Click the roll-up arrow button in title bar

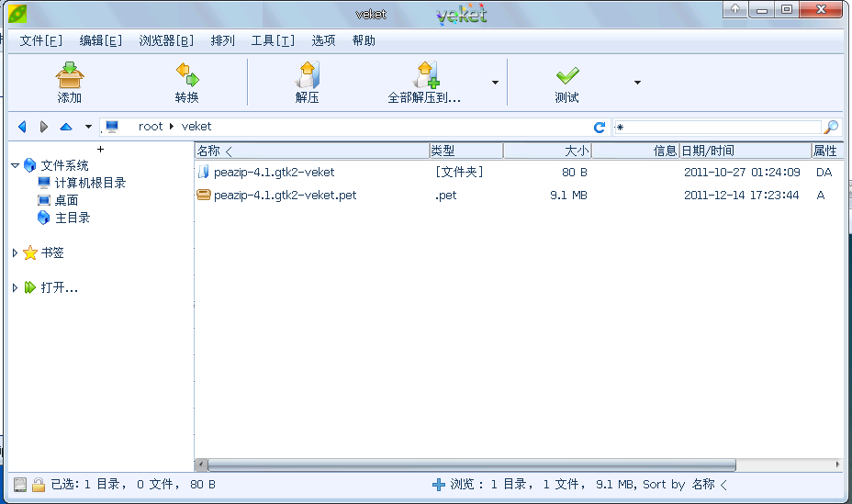point(735,9)
